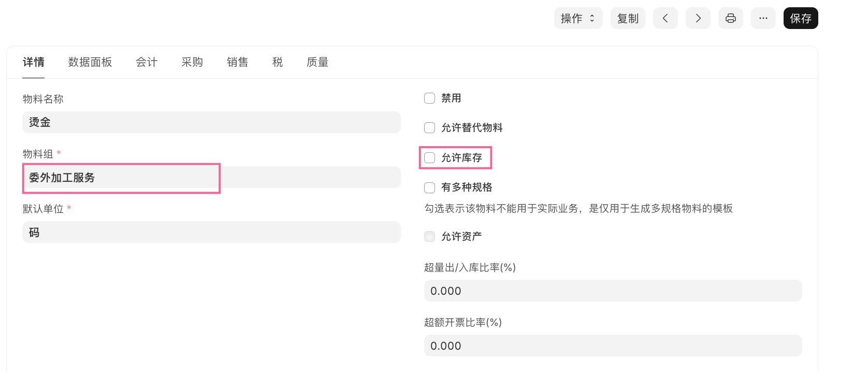Screen dimensions: 868x372
Task: Open the 物料组 link field dropdown
Action: click(211, 178)
